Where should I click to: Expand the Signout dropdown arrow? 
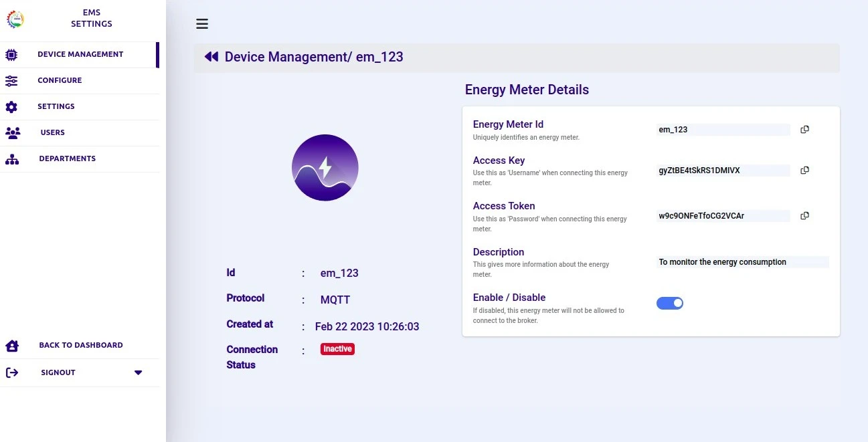pos(139,372)
